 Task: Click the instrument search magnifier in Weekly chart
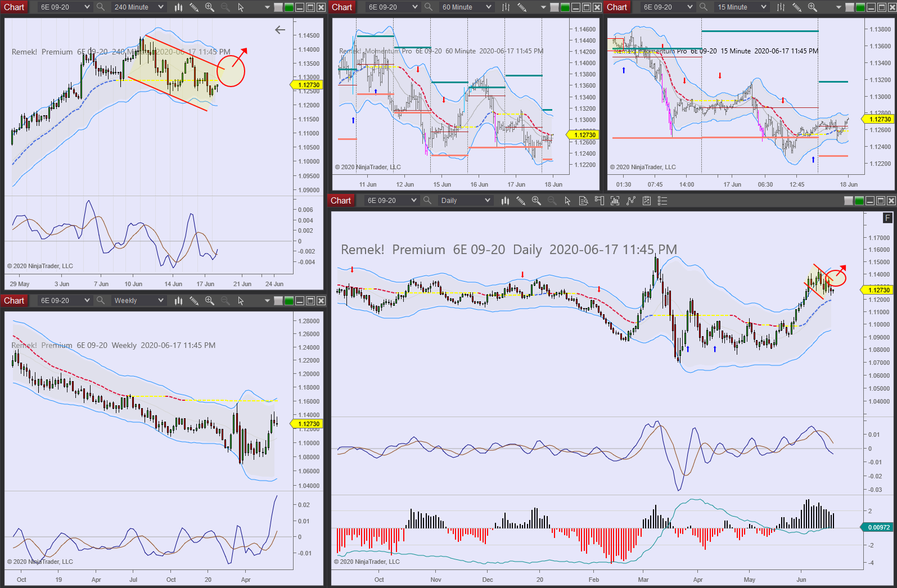tap(101, 301)
